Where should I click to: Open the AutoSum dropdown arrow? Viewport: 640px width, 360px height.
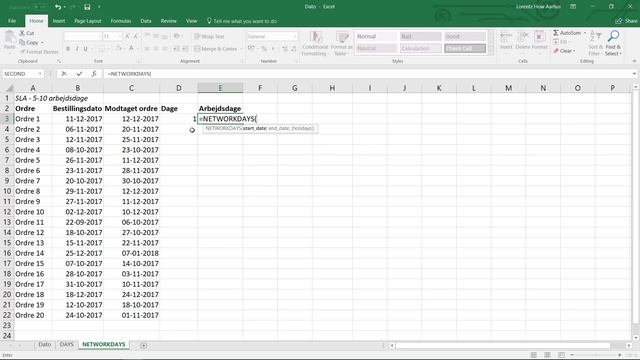point(585,33)
